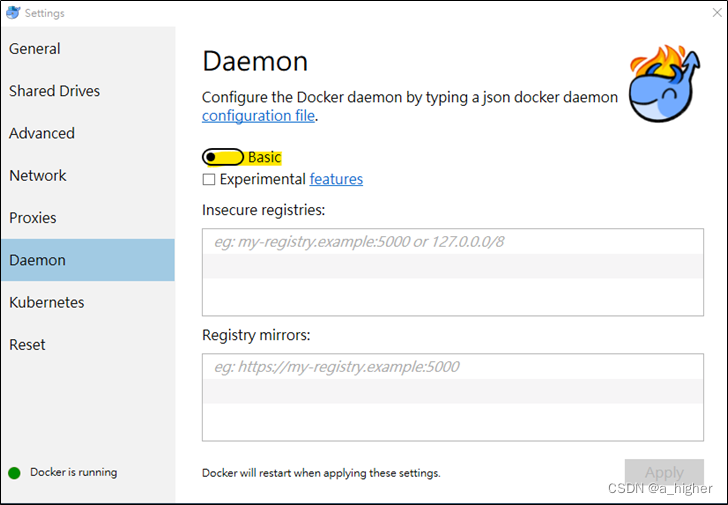Enable the Experimental features checkbox

(x=209, y=179)
